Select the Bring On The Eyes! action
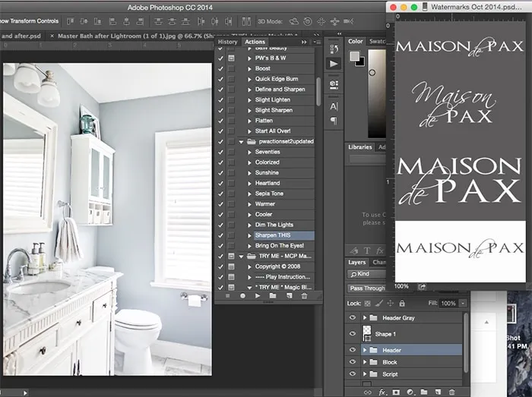The width and height of the screenshot is (532, 397). [x=278, y=247]
